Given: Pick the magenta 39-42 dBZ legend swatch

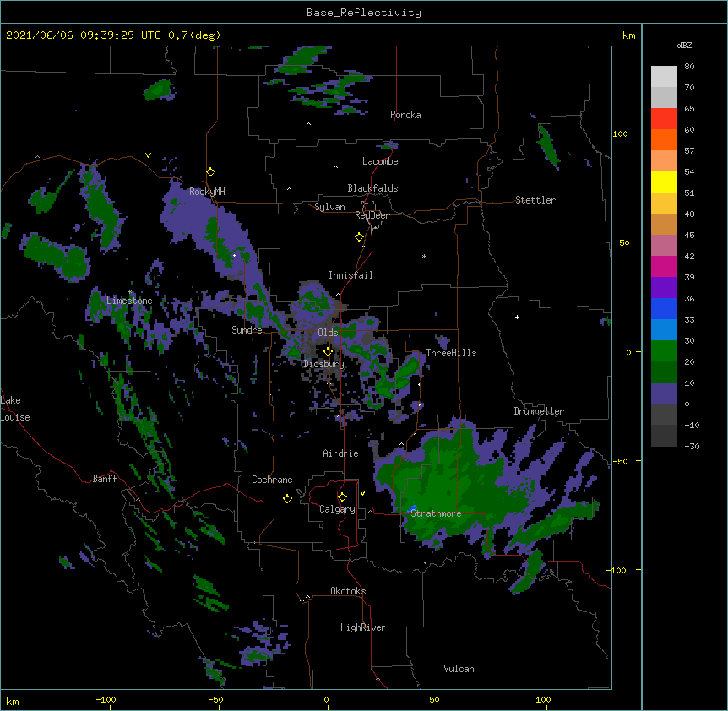Looking at the screenshot, I should 664,267.
